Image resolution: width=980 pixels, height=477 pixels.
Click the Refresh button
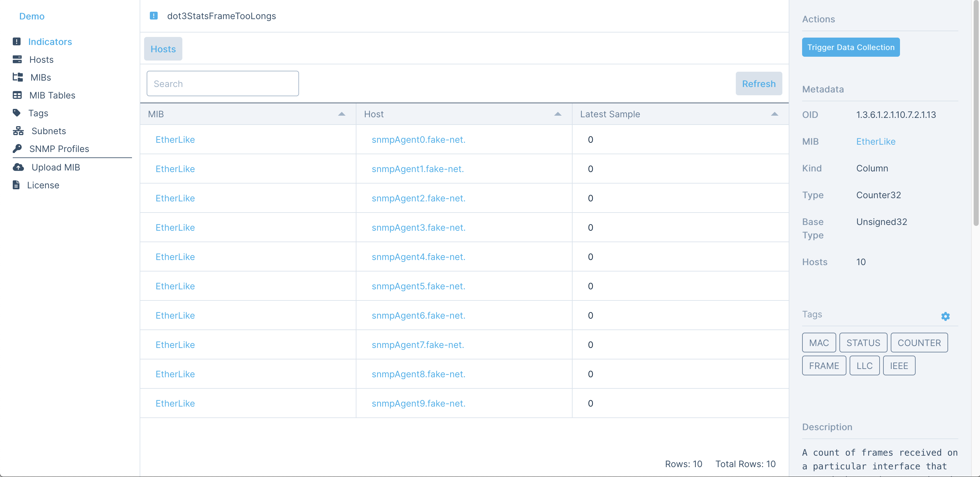point(759,84)
